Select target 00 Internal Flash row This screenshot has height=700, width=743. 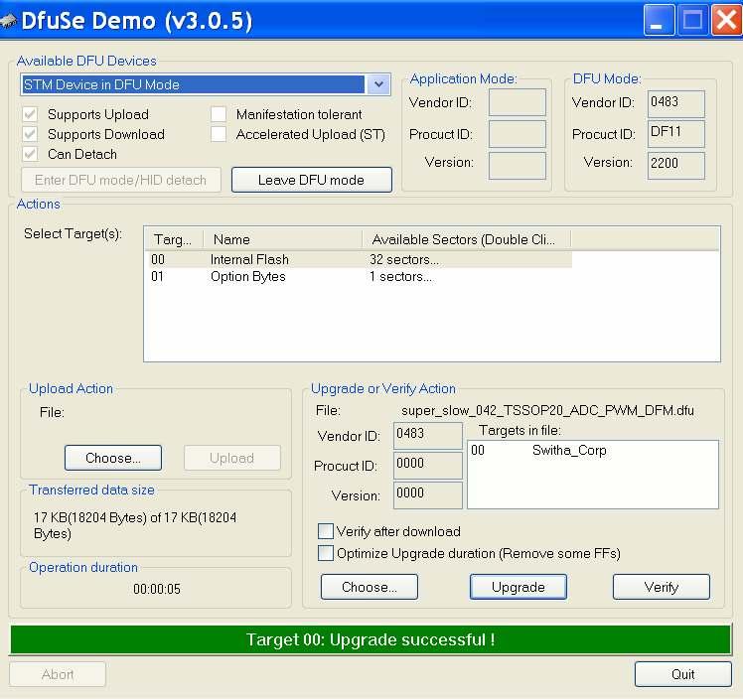359,259
